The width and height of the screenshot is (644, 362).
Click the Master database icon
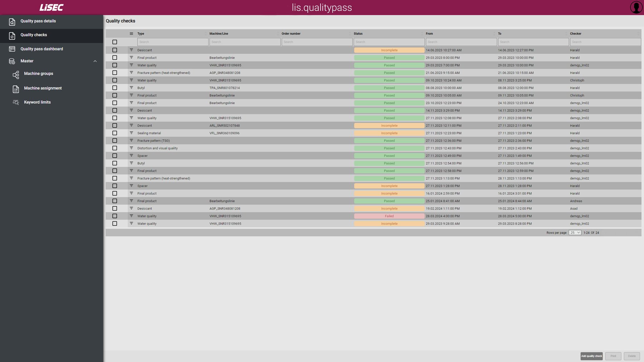12,61
